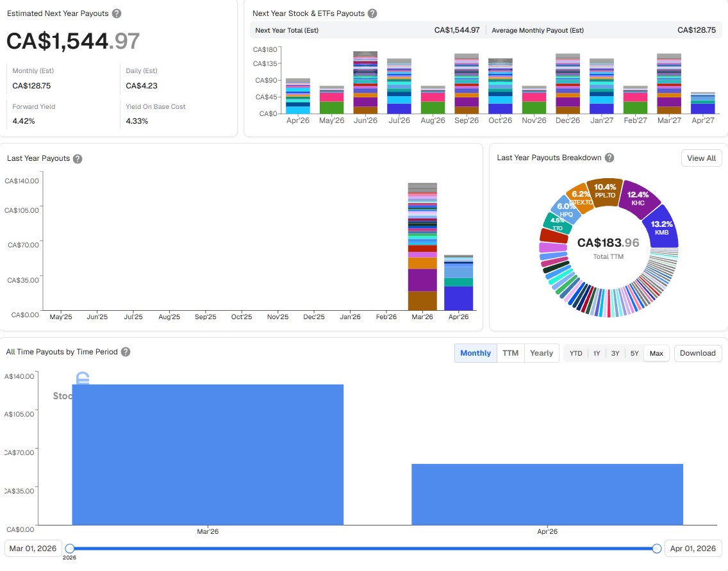Select the YTD time range
This screenshot has width=728, height=571.
(x=575, y=353)
